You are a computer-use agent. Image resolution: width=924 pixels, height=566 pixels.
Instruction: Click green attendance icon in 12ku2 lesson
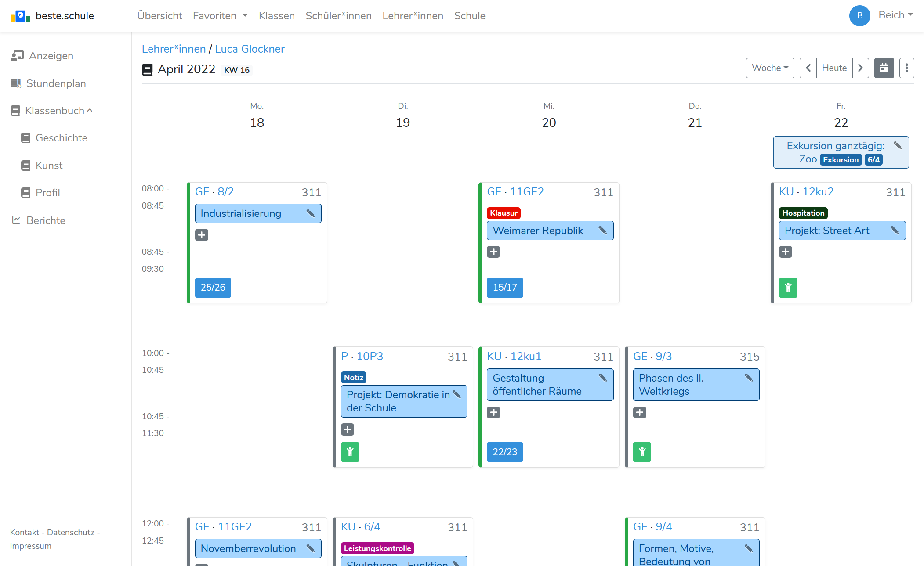coord(788,288)
